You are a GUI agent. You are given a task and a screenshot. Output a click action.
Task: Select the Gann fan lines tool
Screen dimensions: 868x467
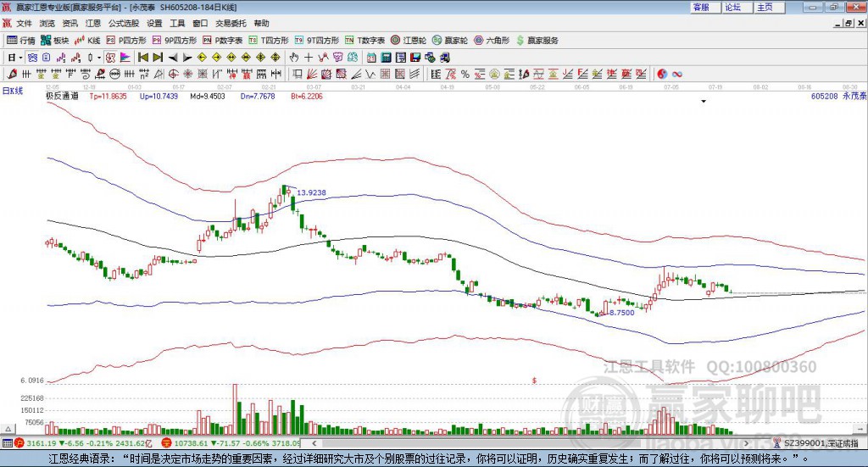(312, 74)
